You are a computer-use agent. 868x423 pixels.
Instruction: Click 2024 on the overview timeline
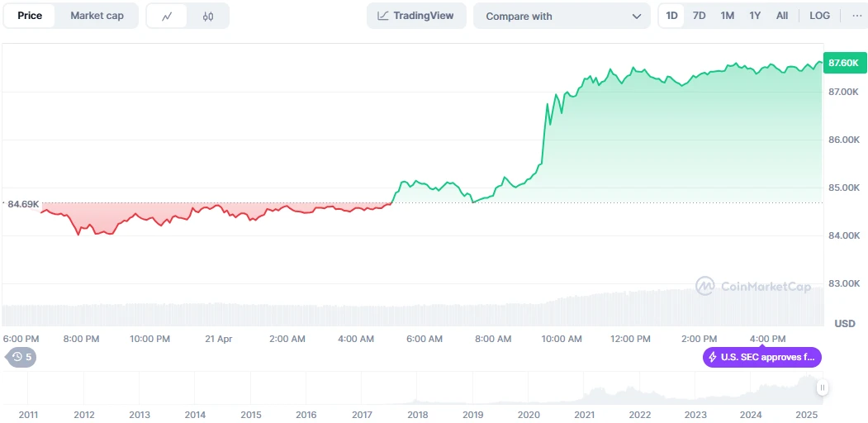752,414
